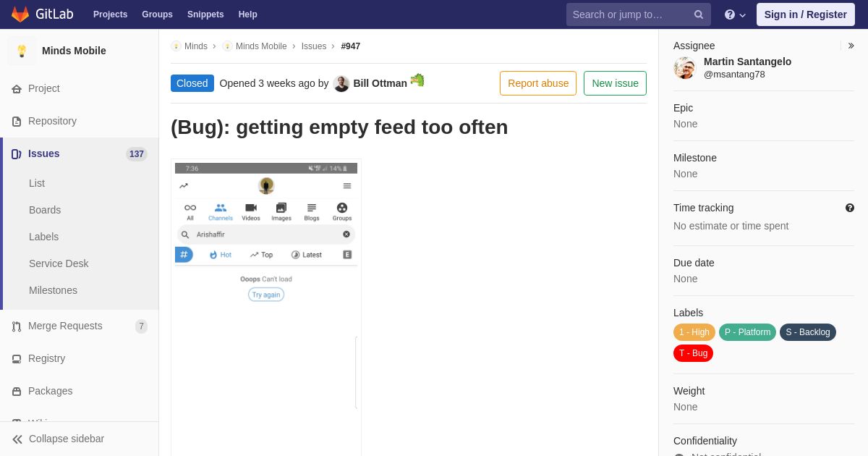The width and height of the screenshot is (868, 456).
Task: Click the issue title heading
Action: coord(339,127)
